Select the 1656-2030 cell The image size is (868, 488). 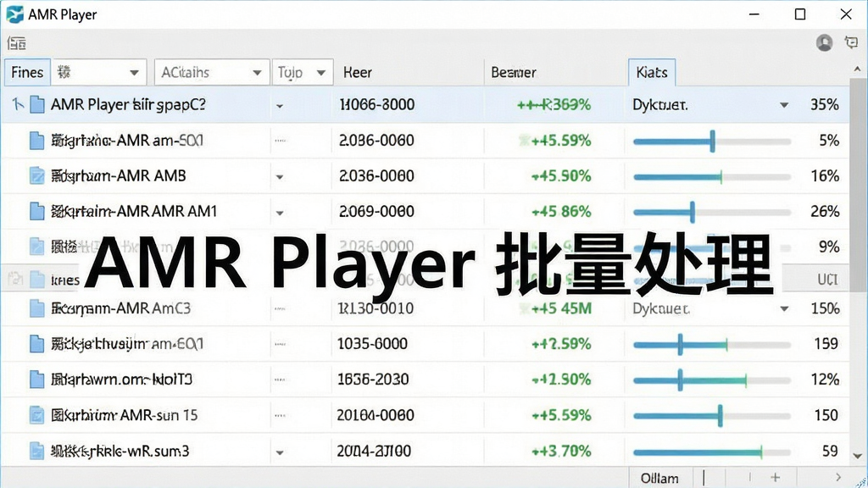click(373, 380)
